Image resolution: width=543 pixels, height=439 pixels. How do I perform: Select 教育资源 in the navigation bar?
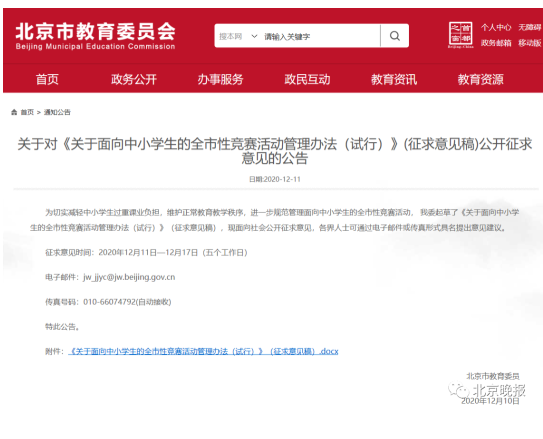tap(480, 79)
